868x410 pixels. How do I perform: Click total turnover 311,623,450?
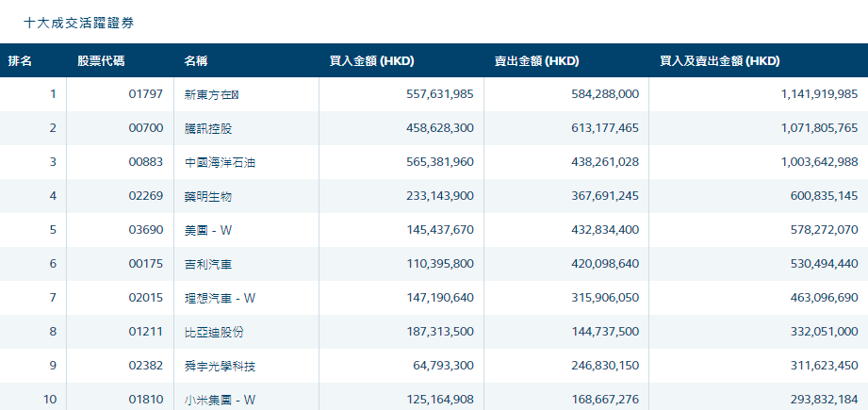click(825, 366)
